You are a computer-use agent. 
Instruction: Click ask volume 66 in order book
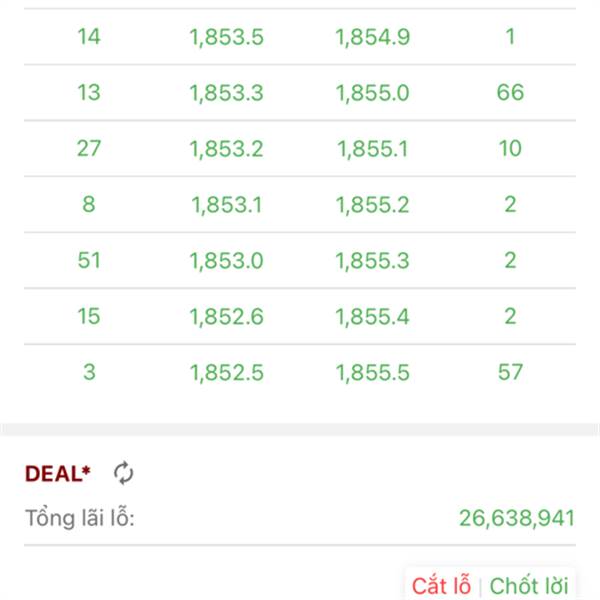510,93
